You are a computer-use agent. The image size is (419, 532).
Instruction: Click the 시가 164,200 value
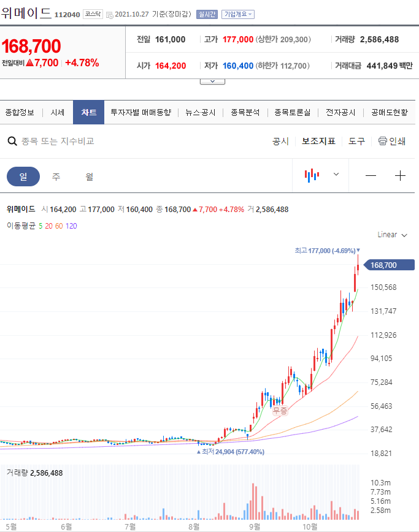click(x=171, y=66)
